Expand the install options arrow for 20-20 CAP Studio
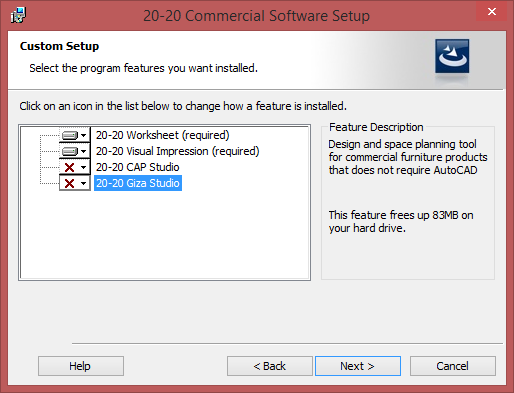This screenshot has width=514, height=393. [x=83, y=167]
